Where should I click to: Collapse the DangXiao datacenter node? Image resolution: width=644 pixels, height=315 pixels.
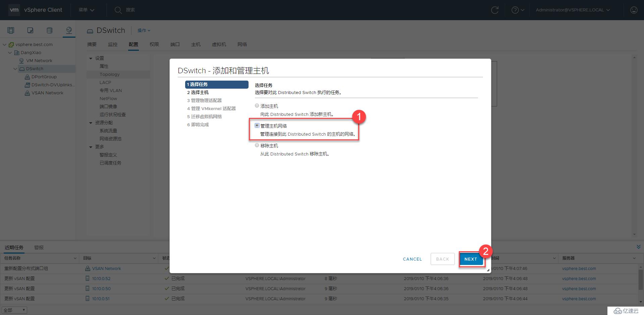point(10,53)
